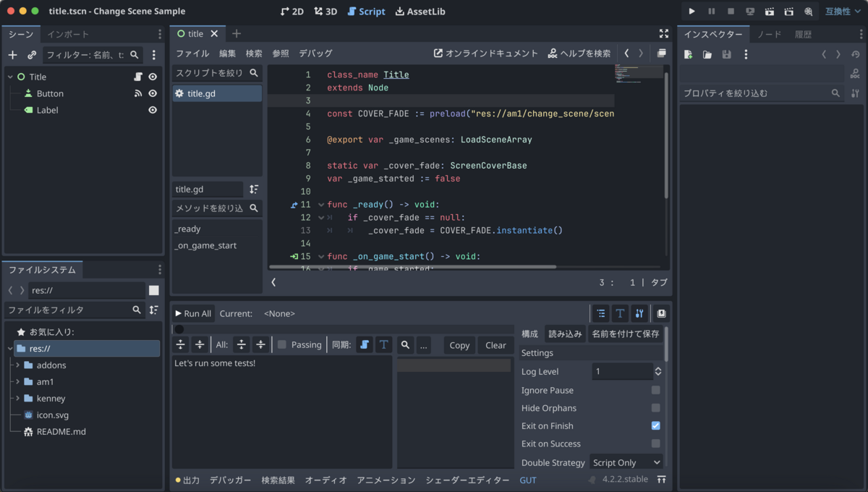Image resolution: width=868 pixels, height=492 pixels.
Task: Uncheck the Exit on Finish option
Action: (655, 426)
